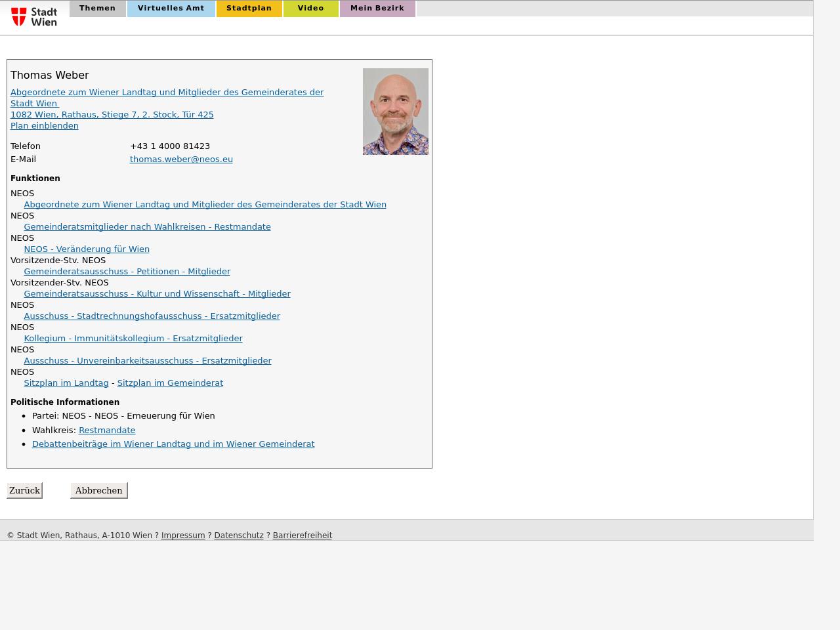The width and height of the screenshot is (840, 630).
Task: Click the Stadt Wien logo
Action: [34, 16]
